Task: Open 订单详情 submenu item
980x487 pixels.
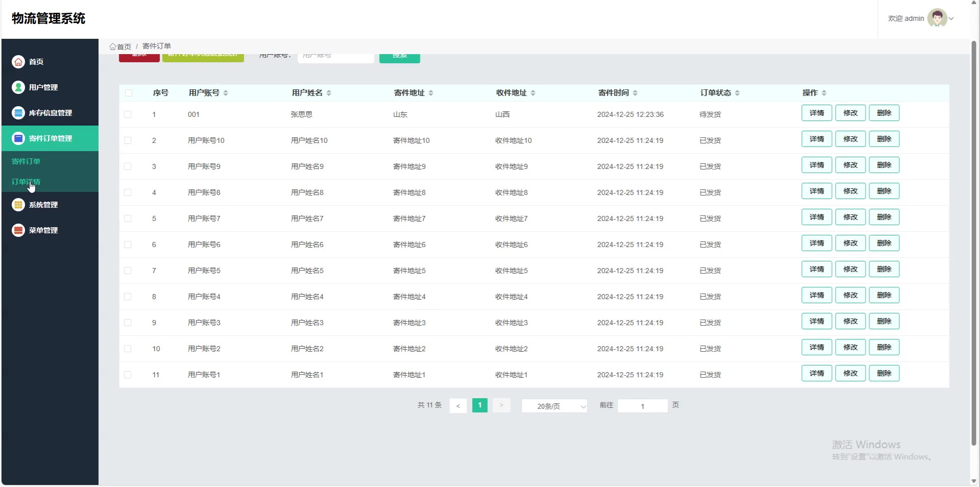Action: [x=26, y=182]
